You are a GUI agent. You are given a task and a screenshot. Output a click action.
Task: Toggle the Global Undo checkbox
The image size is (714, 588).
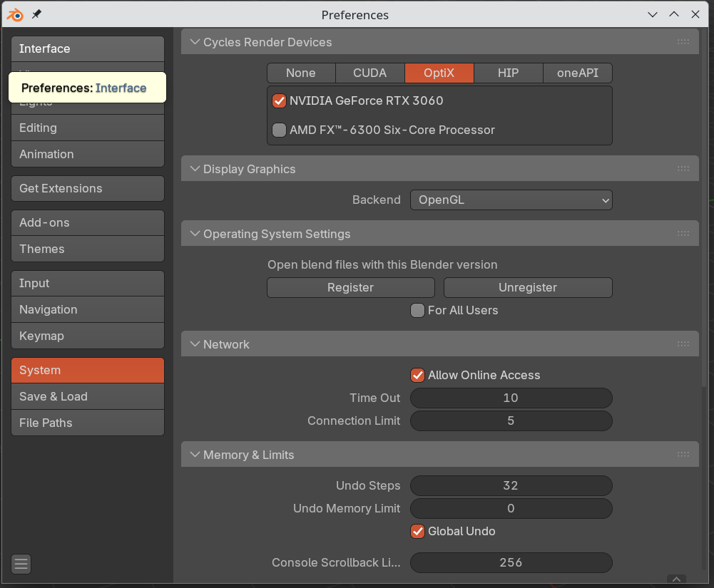coord(417,531)
